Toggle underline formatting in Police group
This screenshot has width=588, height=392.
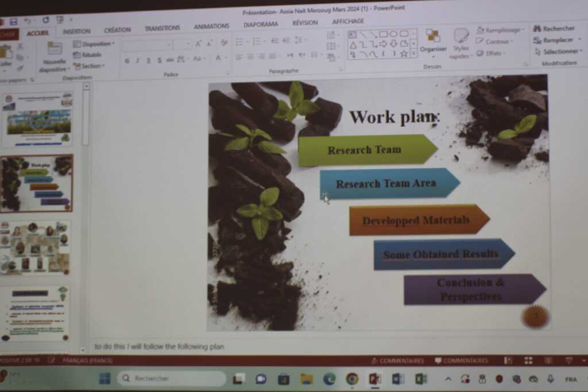click(x=148, y=60)
